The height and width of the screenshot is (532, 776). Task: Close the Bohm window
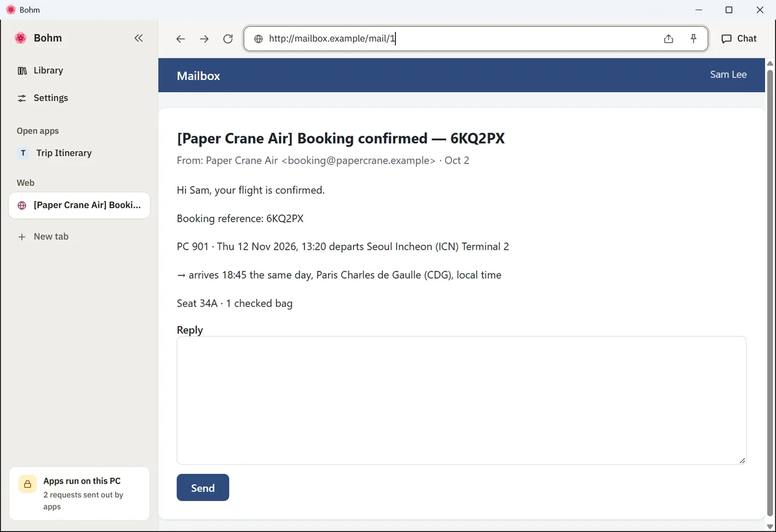[760, 10]
